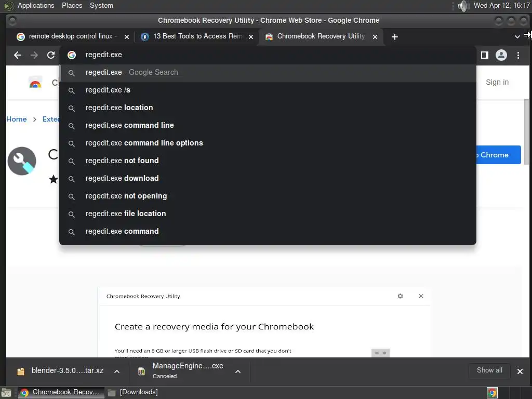Click Sign in on Chrome Web Store
The height and width of the screenshot is (399, 532).
497,82
